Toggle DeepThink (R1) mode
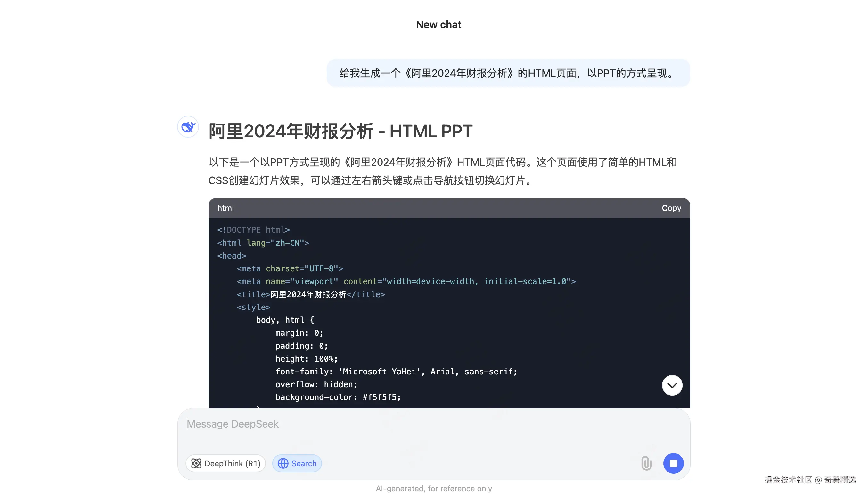Viewport: 868px width, 496px height. 226,463
